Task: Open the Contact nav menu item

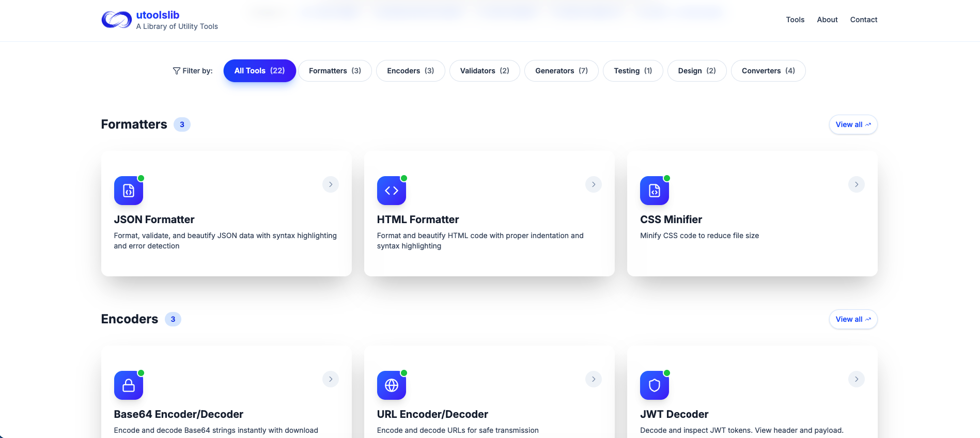Action: coord(864,20)
